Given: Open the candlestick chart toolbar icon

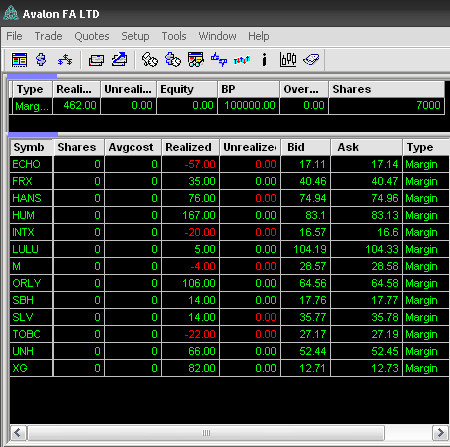Looking at the screenshot, I should 288,60.
